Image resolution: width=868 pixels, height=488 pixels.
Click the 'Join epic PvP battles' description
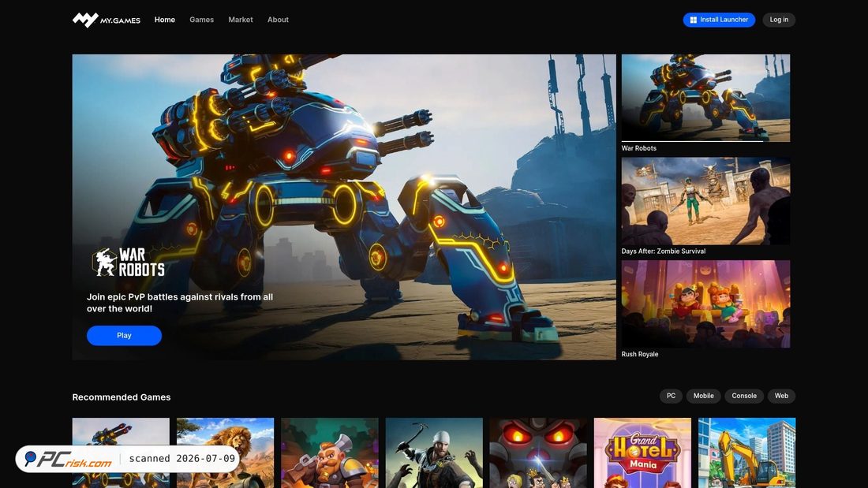coord(180,303)
